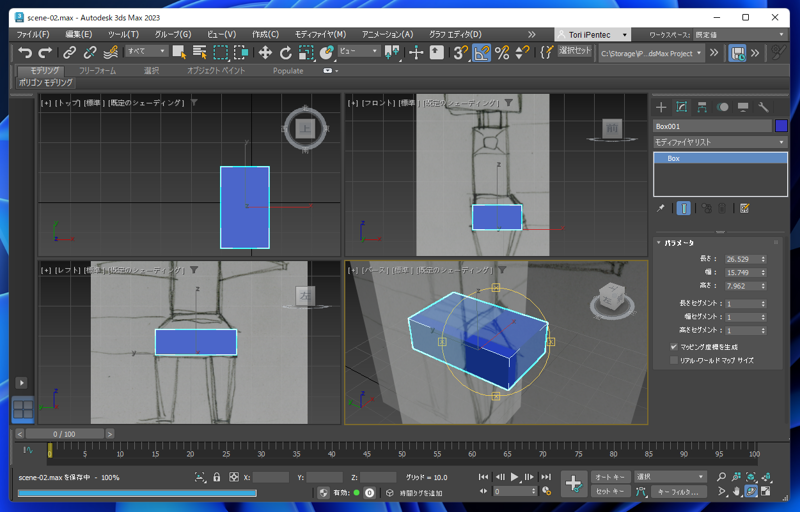Open the モディファイヤ(M) menu

[x=320, y=34]
